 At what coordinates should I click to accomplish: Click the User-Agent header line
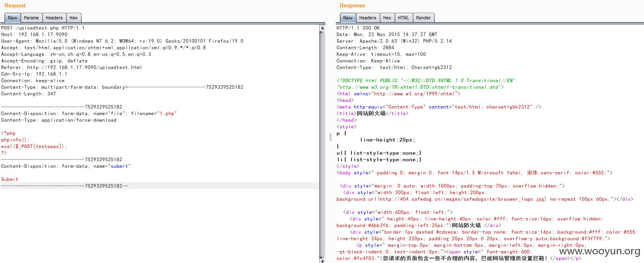point(122,41)
